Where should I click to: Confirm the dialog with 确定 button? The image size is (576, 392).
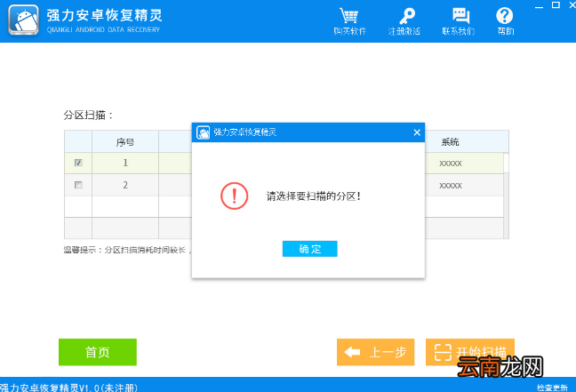[x=309, y=249]
